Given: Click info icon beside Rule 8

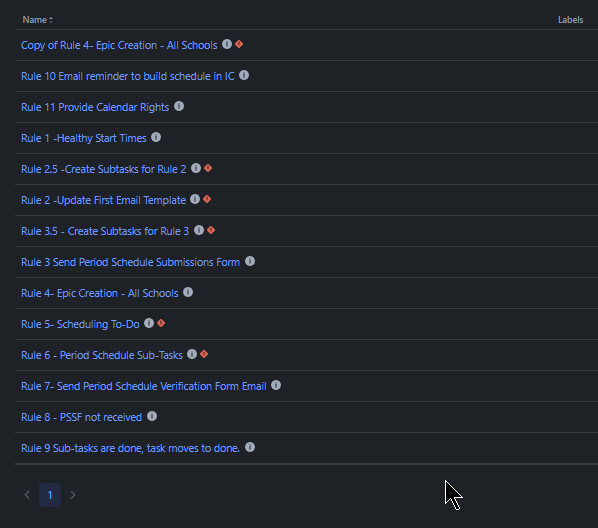Looking at the screenshot, I should pyautogui.click(x=152, y=416).
